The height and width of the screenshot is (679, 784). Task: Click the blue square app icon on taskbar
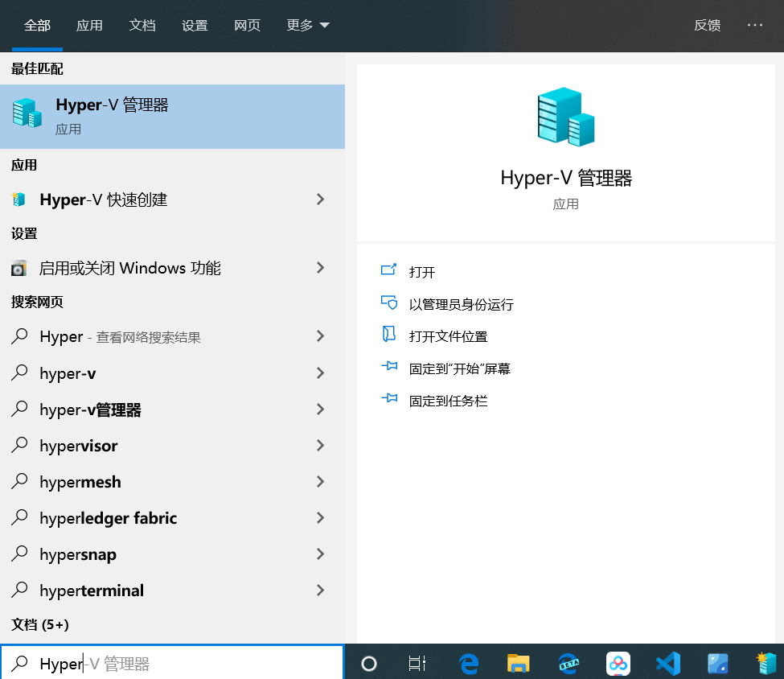(x=717, y=664)
